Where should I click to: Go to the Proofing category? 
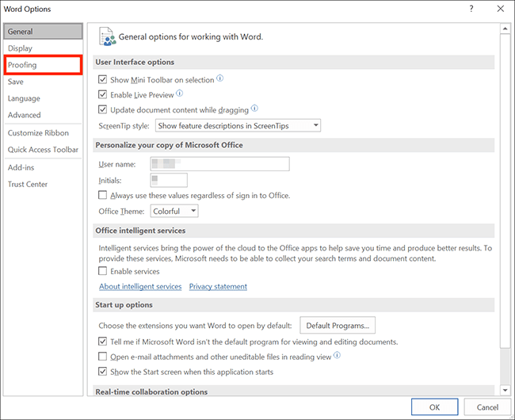coord(43,65)
